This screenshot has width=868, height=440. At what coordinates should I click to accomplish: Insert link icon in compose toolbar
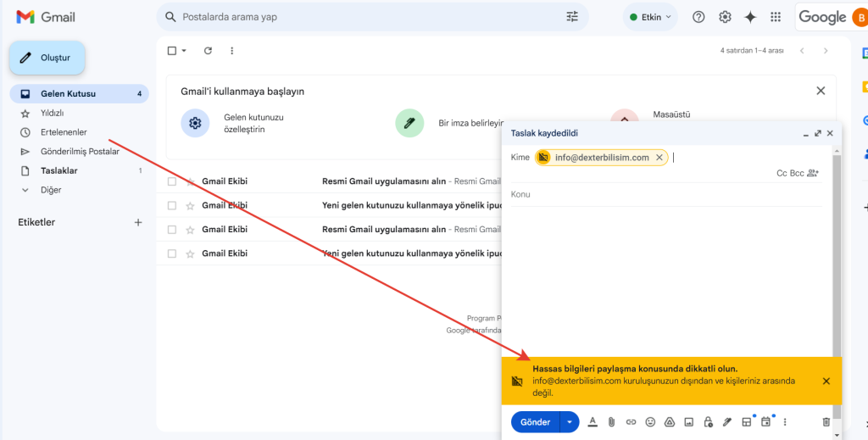(631, 422)
